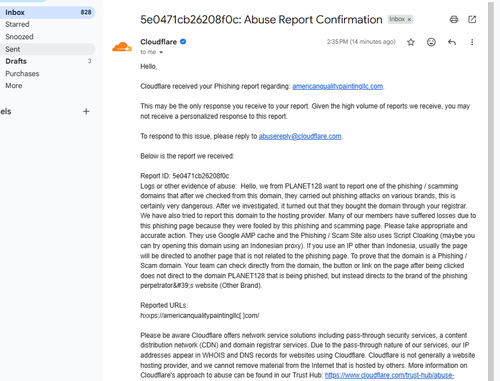Add emoji reaction to the message

tap(431, 42)
